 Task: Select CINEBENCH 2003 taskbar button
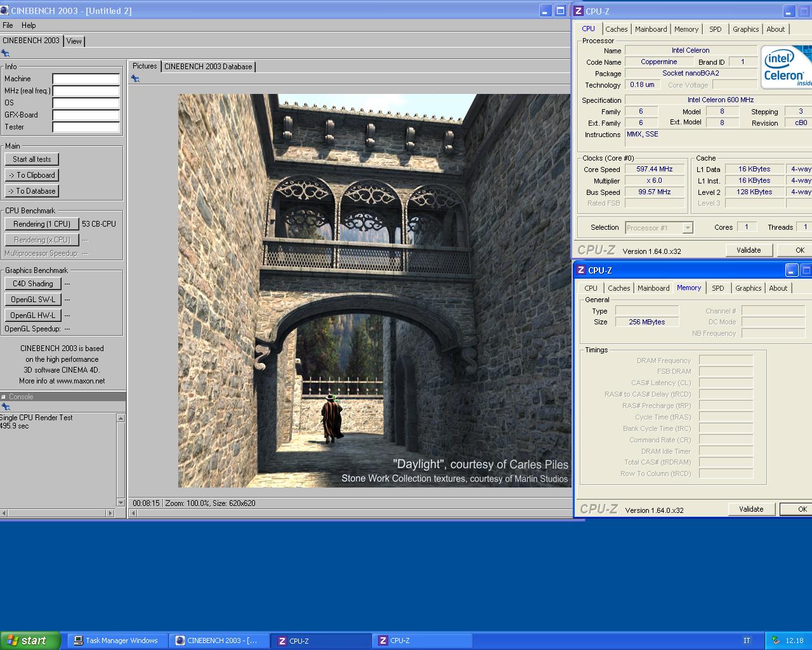[x=219, y=640]
